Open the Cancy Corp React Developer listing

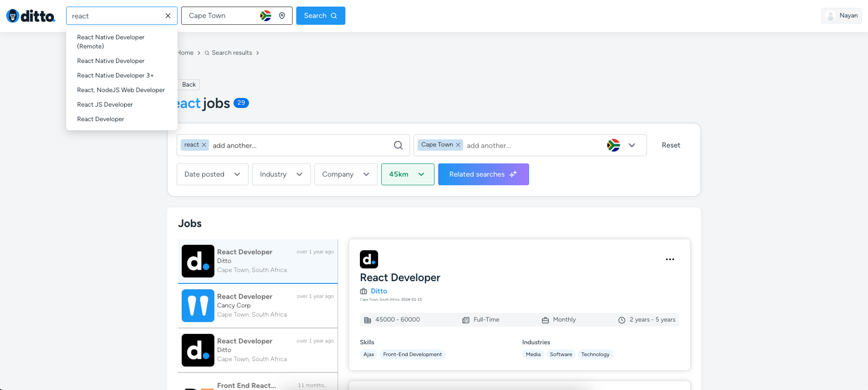pyautogui.click(x=258, y=305)
